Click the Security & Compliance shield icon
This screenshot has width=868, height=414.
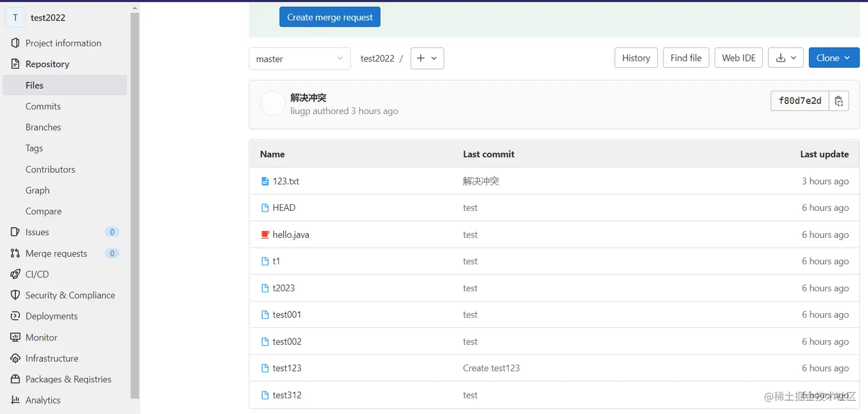15,295
